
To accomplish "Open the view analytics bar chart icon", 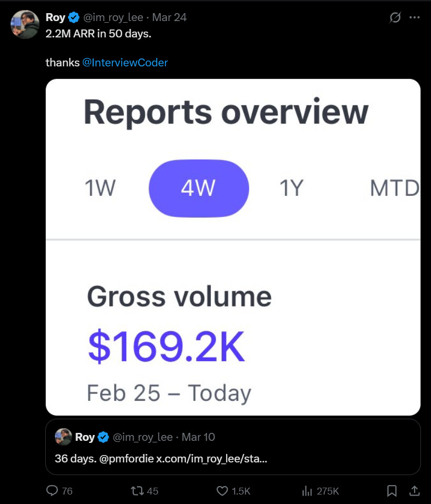I will [x=307, y=491].
